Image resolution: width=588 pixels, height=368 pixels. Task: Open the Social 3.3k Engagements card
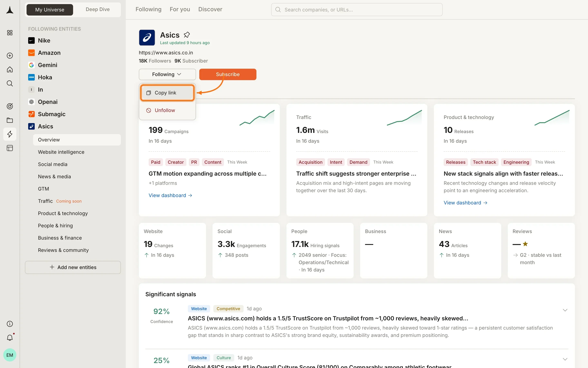point(246,250)
